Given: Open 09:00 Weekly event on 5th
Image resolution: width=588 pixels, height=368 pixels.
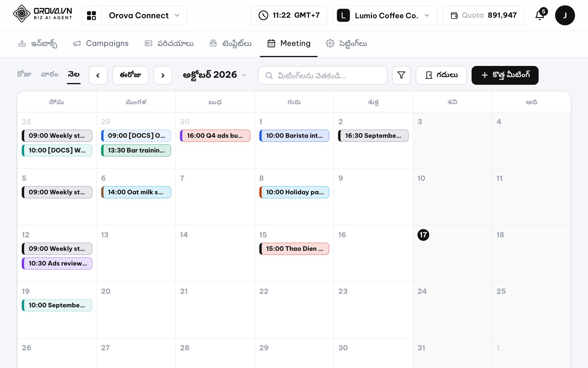Looking at the screenshot, I should [x=57, y=192].
